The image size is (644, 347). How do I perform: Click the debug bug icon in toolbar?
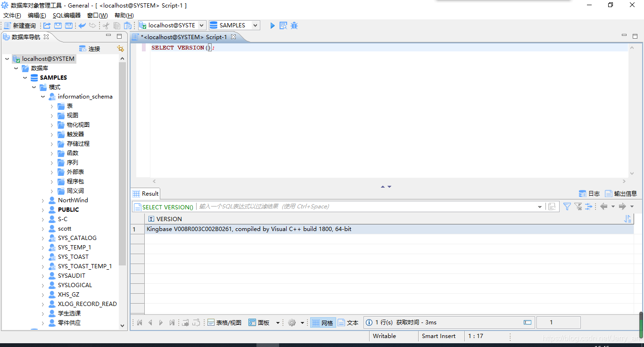(294, 25)
